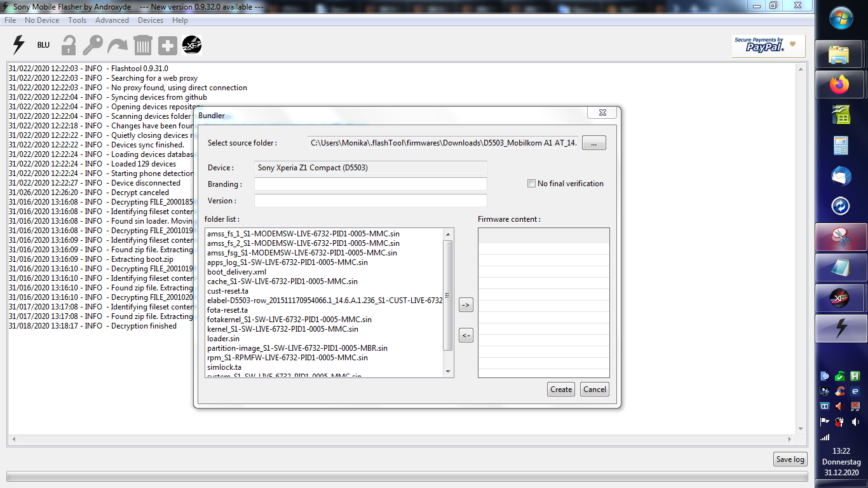Select cust-reset.ta in folder list
The height and width of the screenshot is (488, 868).
coord(227,291)
